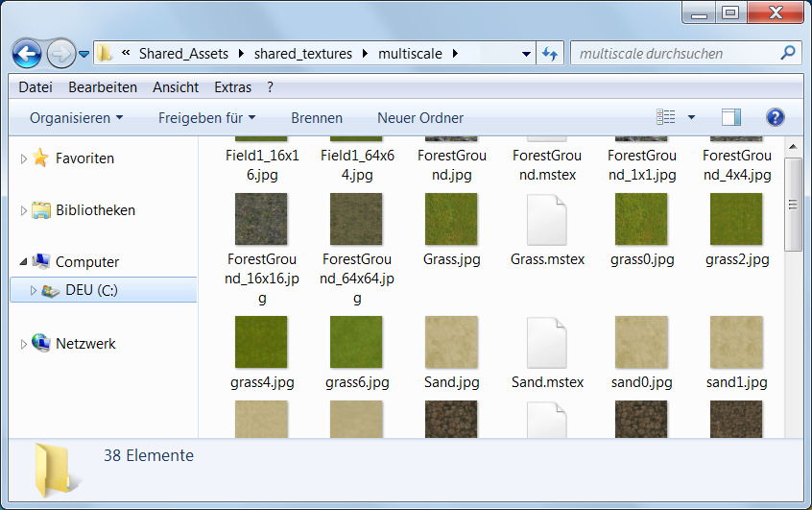Click the ForestGround.jpg file name
Image resolution: width=812 pixels, height=510 pixels.
pyautogui.click(x=452, y=165)
